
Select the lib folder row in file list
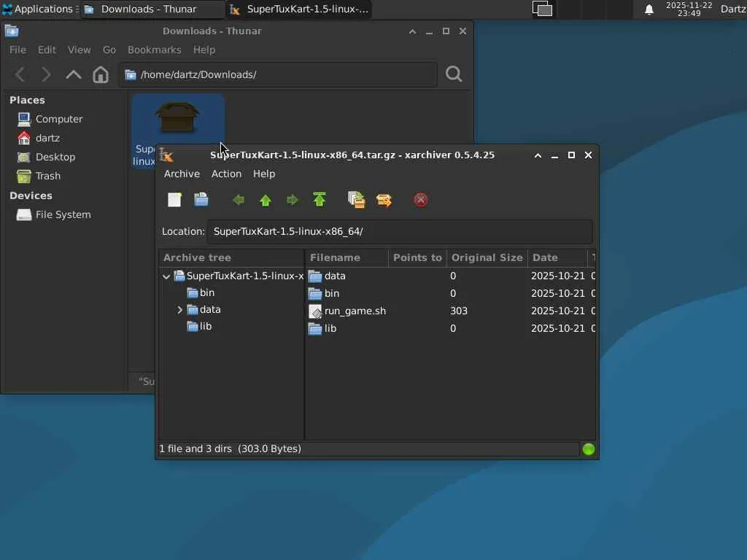451,329
